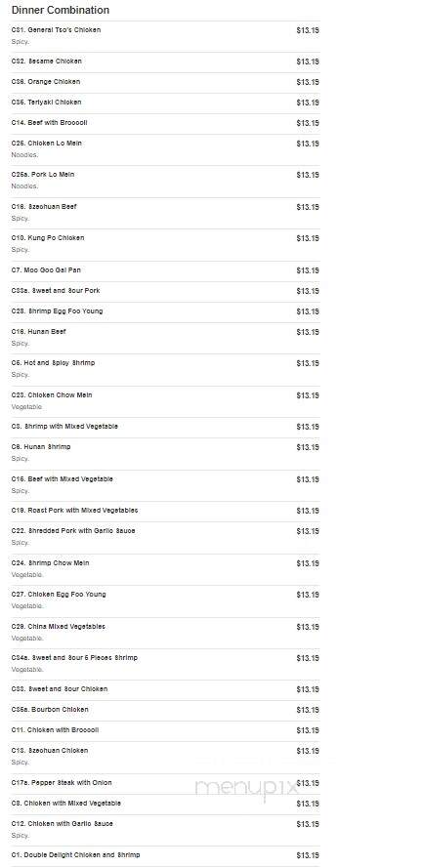Image resolution: width=422 pixels, height=868 pixels.
Task: Open the C32. Sesame Chicken entry
Action: 166,62
